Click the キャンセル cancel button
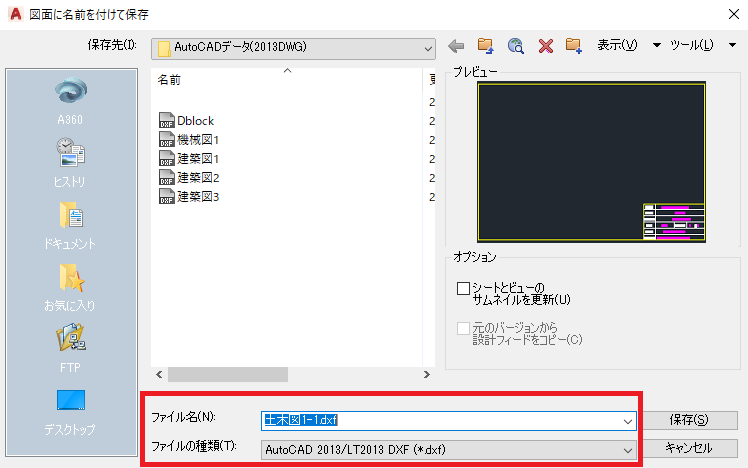The width and height of the screenshot is (748, 468). point(689,448)
